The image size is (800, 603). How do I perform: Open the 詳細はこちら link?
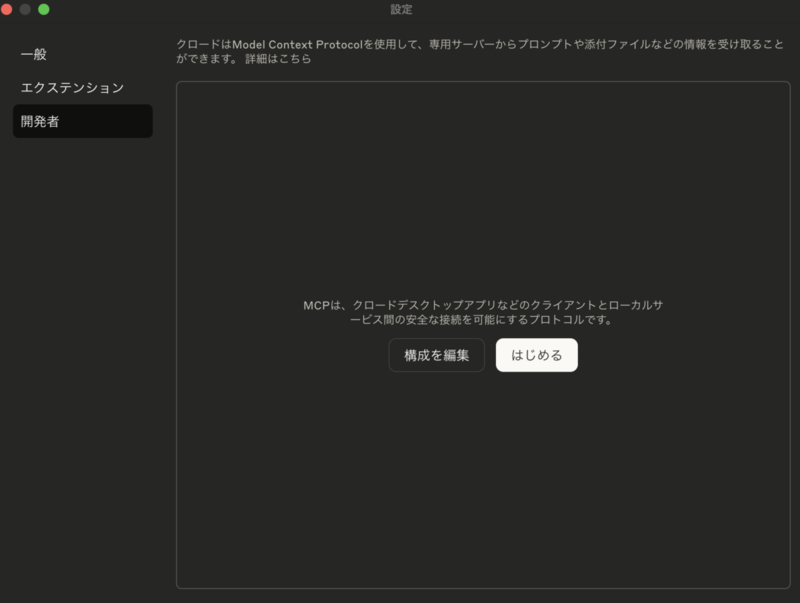(278, 59)
